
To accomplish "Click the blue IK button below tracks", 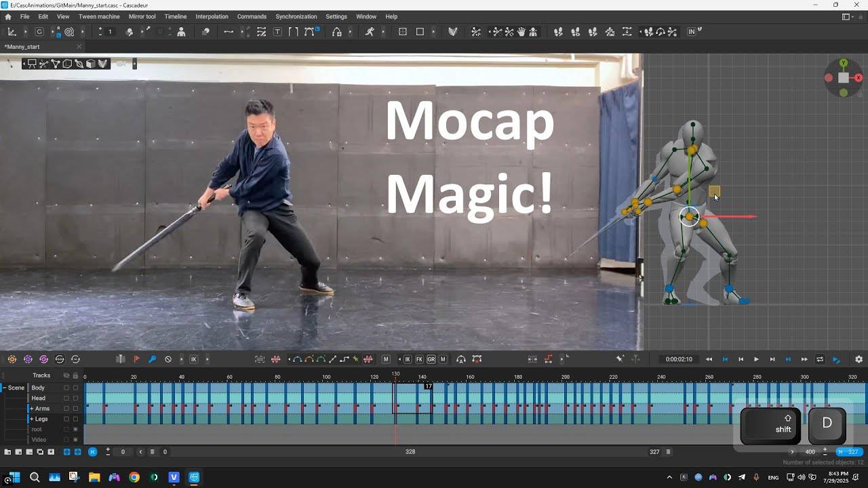I will coord(92,452).
